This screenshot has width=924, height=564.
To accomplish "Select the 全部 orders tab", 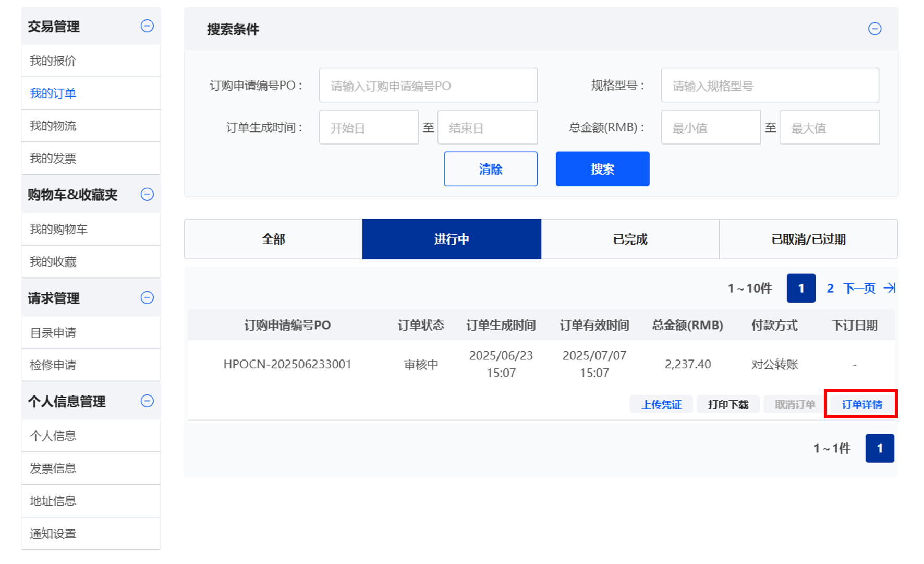I will [273, 239].
